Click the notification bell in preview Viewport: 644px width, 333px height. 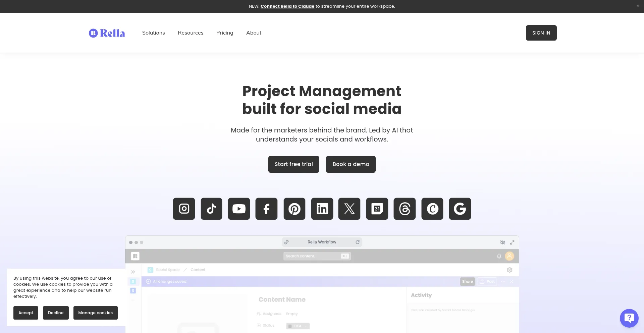click(x=499, y=256)
